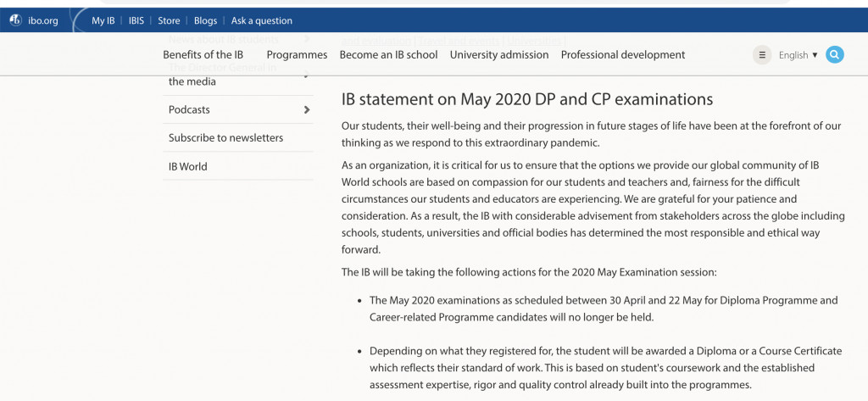
Task: Go to IBIS in top bar
Action: (x=136, y=20)
